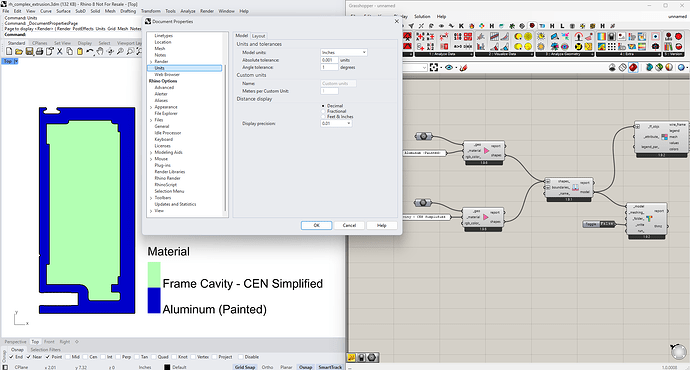Click the Zoom extents icon in Grasshopper canvas toolbar
This screenshot has width=690, height=370.
click(434, 67)
